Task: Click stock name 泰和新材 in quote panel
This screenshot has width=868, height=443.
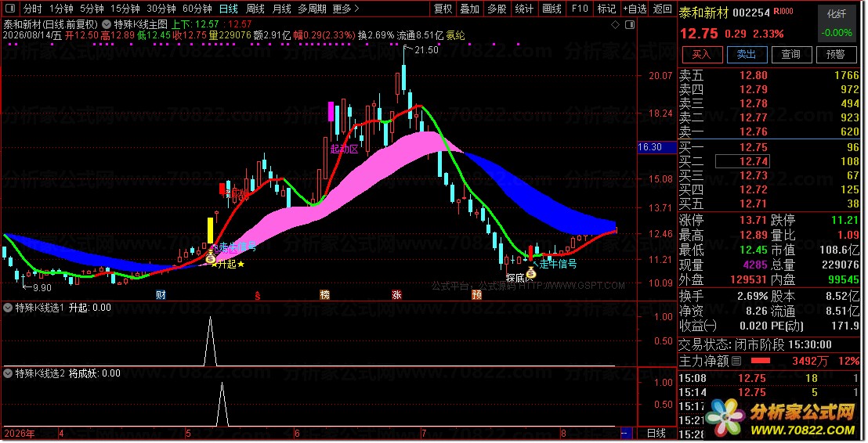Action: tap(703, 13)
